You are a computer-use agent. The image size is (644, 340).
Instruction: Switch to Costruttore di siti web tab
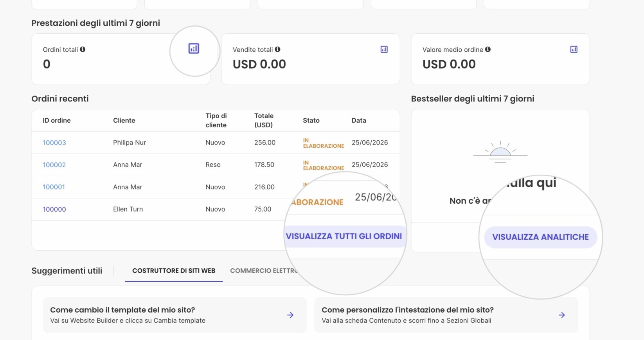[x=174, y=271]
